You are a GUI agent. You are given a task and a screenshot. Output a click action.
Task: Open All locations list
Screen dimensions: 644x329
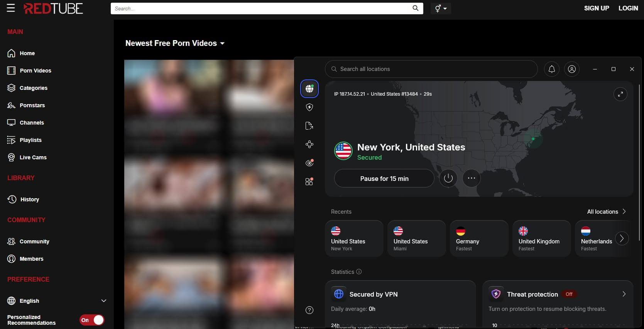pos(607,211)
